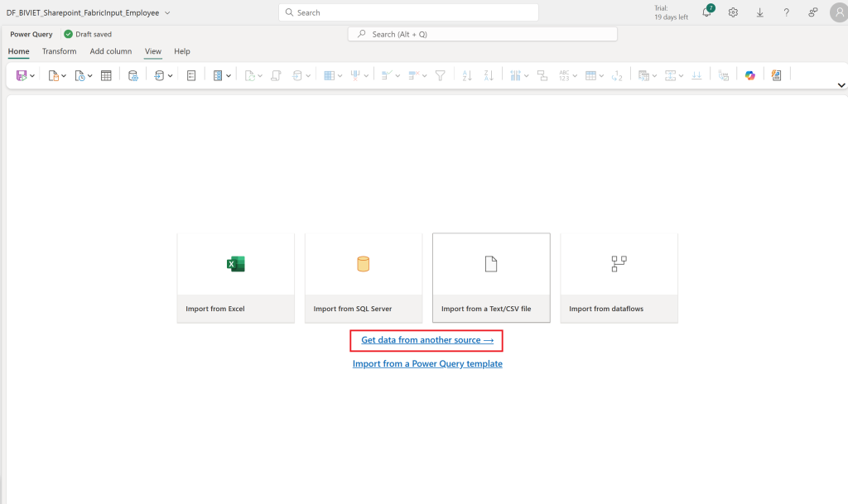The height and width of the screenshot is (504, 848).
Task: Click the Save and run icon
Action: tap(21, 75)
